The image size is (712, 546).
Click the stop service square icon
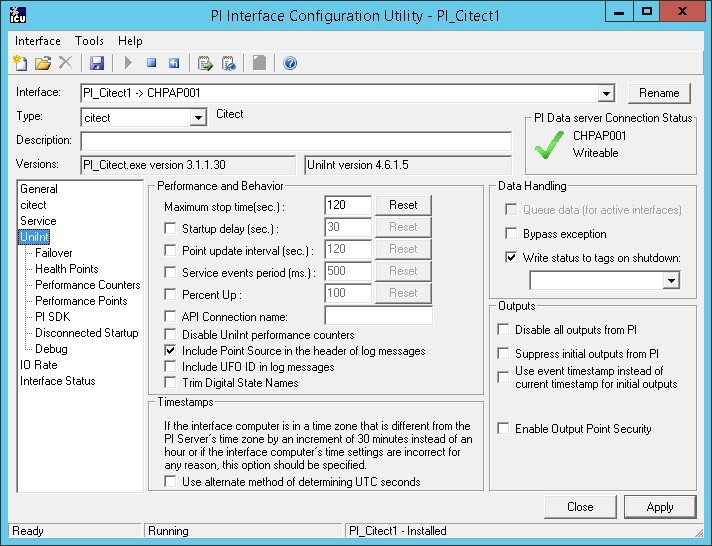pos(152,63)
